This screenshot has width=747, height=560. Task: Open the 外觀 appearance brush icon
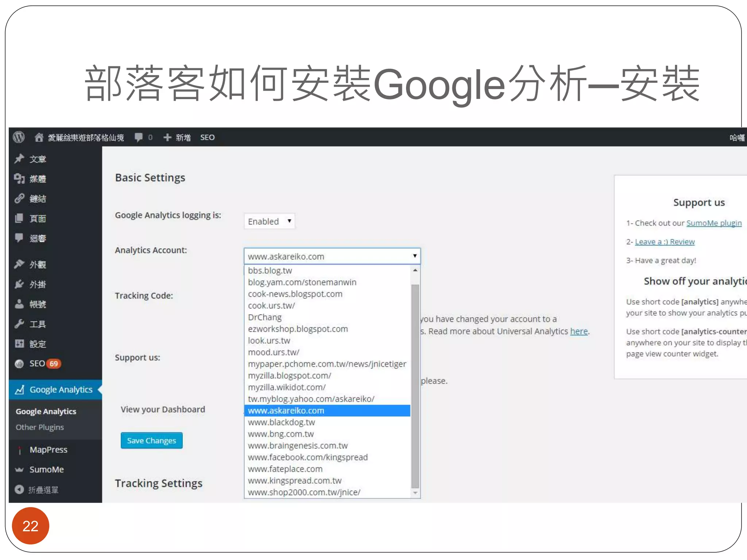[19, 264]
